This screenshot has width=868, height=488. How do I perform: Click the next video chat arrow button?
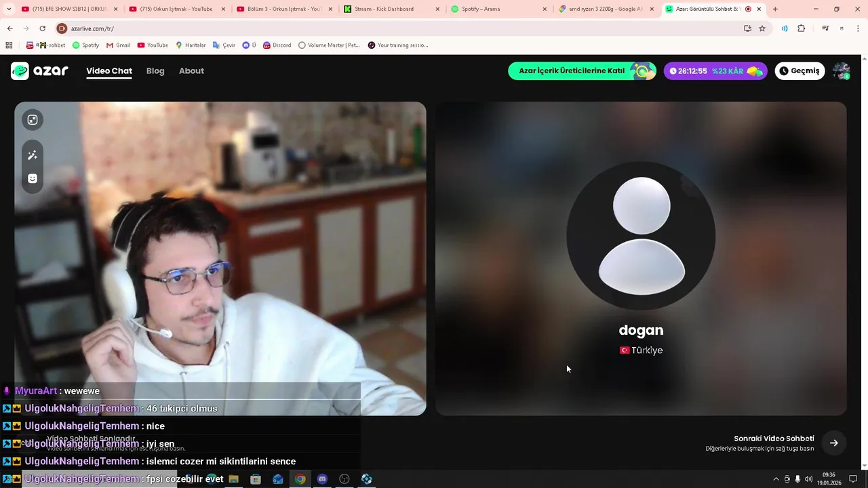click(833, 443)
